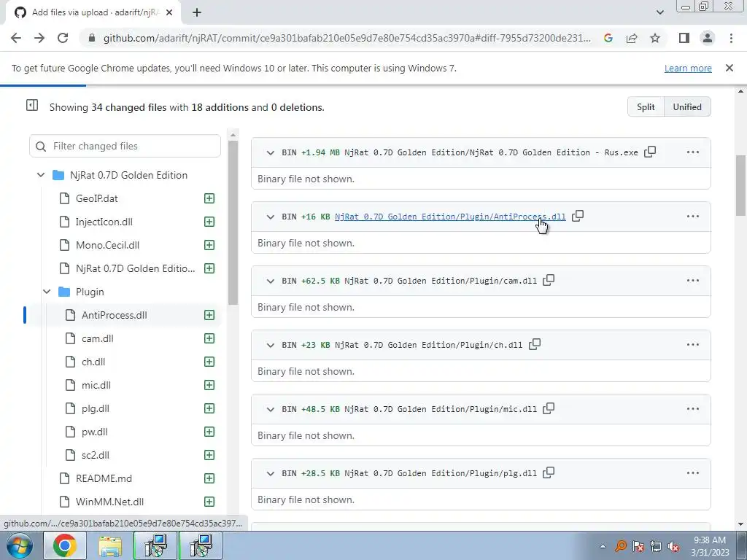Collapse NjRat 0.7D Golden Edition folder
The height and width of the screenshot is (560, 747).
pyautogui.click(x=41, y=175)
